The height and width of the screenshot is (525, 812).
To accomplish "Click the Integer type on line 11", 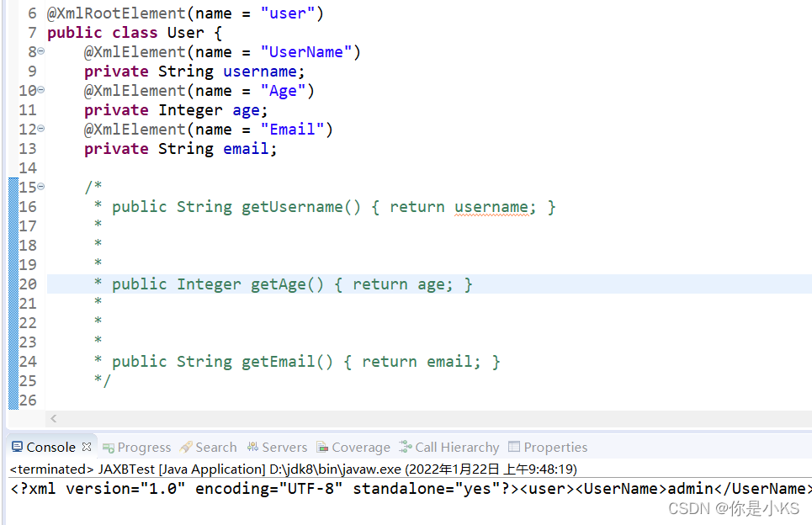I will [x=190, y=109].
